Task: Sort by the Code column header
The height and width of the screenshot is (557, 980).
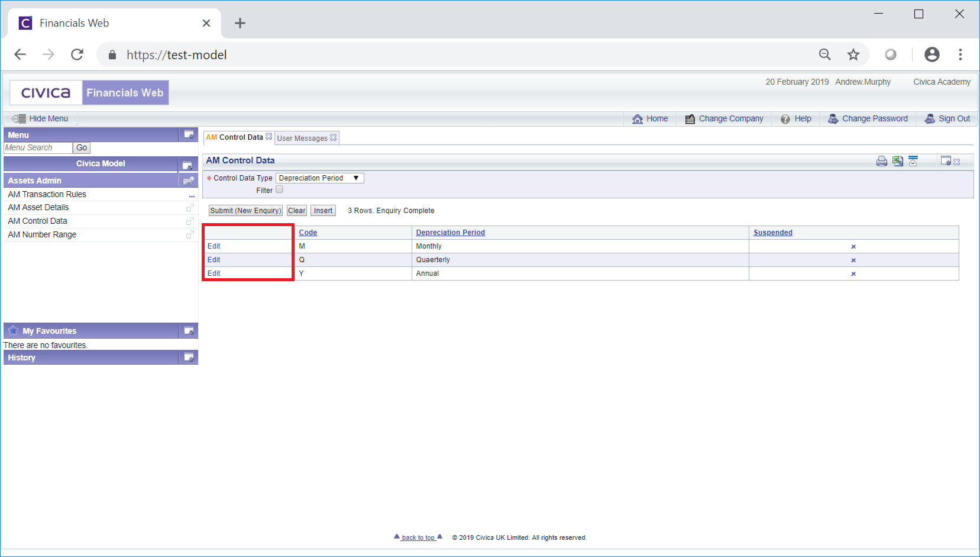Action: (x=308, y=233)
